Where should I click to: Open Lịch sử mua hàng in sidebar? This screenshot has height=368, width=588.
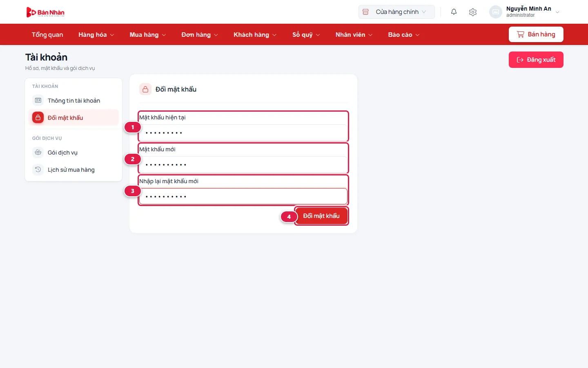[74, 169]
